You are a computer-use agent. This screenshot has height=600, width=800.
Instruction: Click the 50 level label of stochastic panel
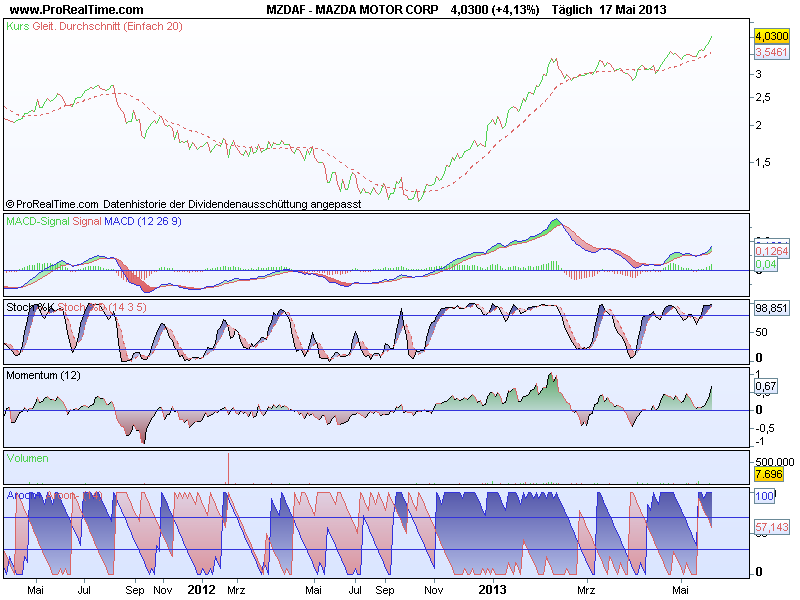click(x=761, y=332)
